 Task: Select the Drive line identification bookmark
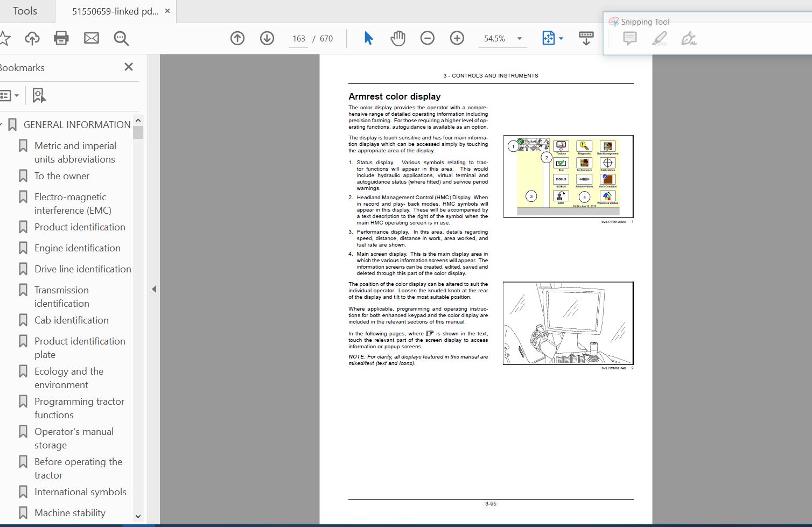pos(83,269)
